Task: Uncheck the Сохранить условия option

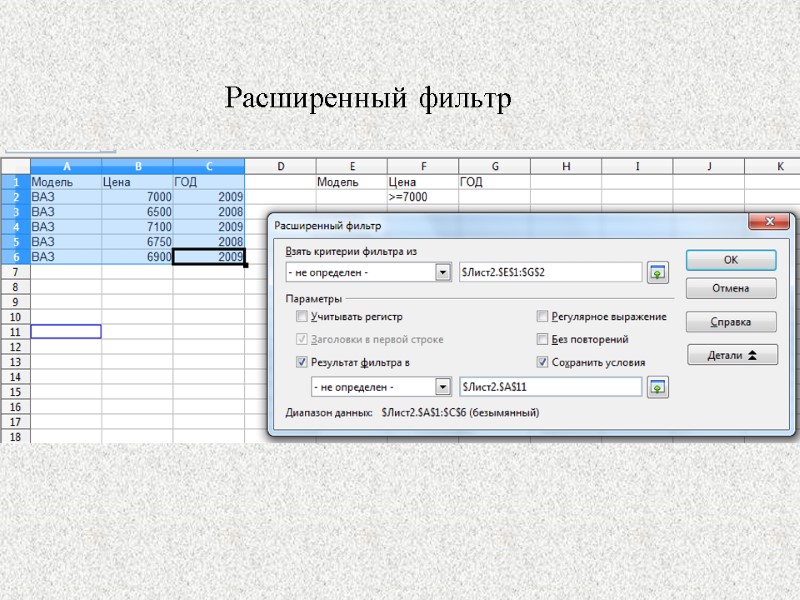Action: [x=543, y=362]
